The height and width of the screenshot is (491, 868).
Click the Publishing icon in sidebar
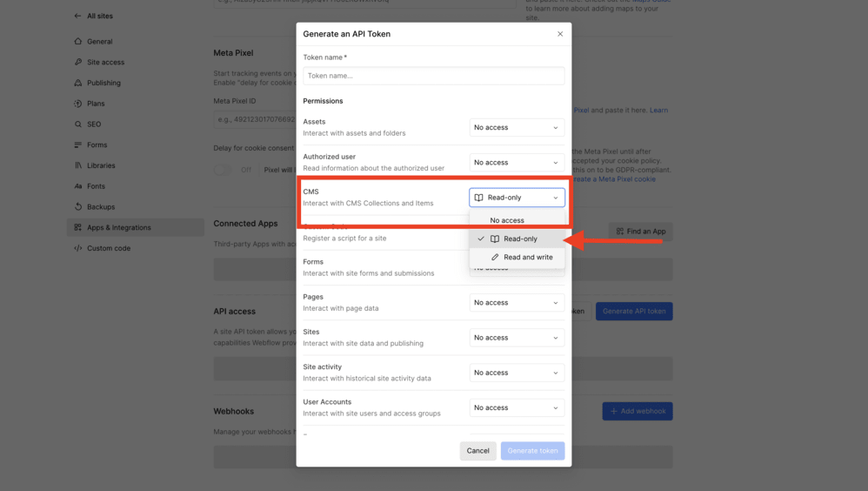(x=78, y=83)
